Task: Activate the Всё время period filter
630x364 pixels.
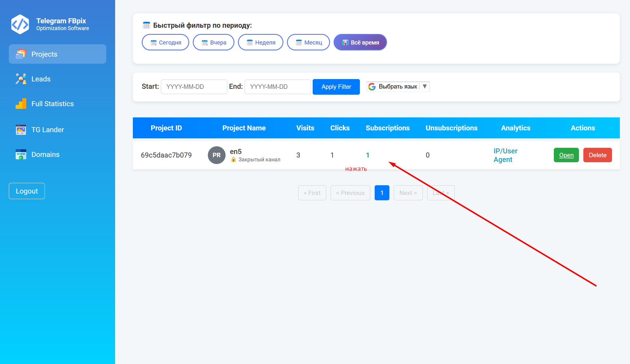Action: [360, 42]
